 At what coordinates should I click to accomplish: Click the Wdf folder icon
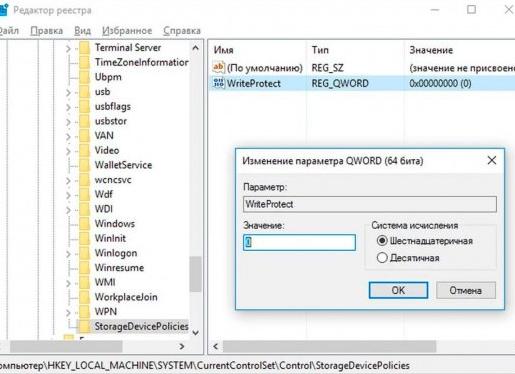(x=85, y=194)
